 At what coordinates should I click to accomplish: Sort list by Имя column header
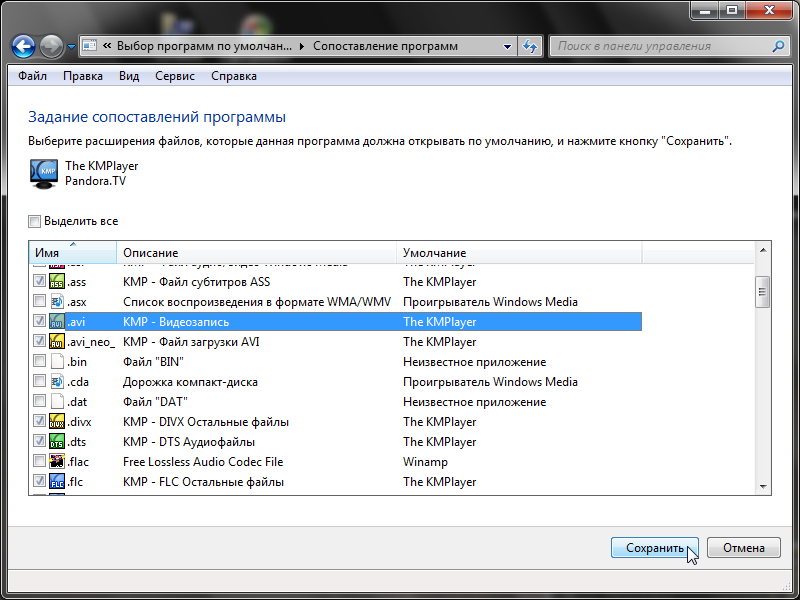[x=73, y=253]
